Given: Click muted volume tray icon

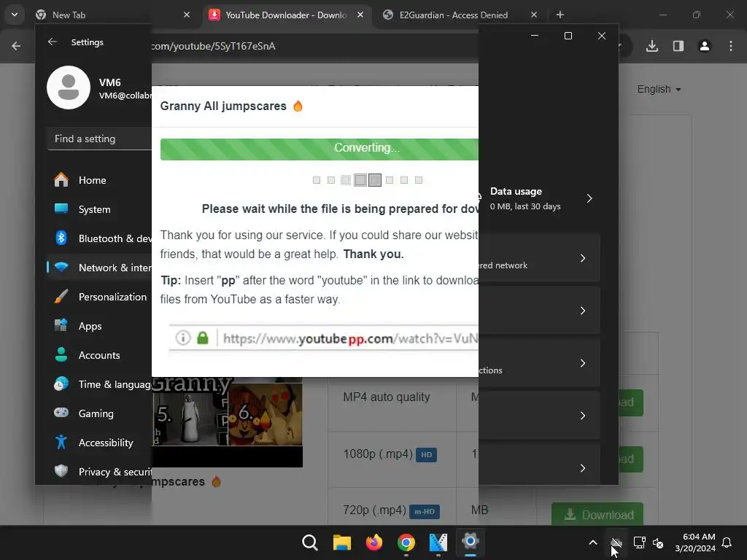Looking at the screenshot, I should point(659,542).
